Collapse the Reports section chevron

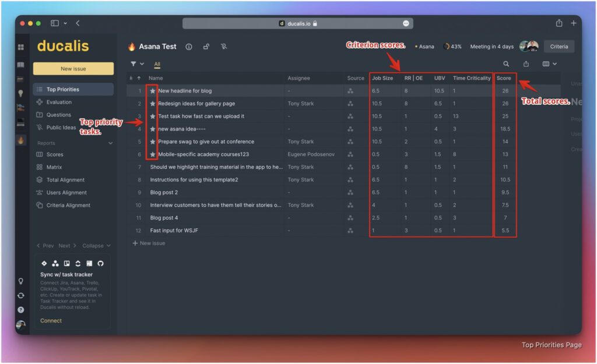click(110, 143)
